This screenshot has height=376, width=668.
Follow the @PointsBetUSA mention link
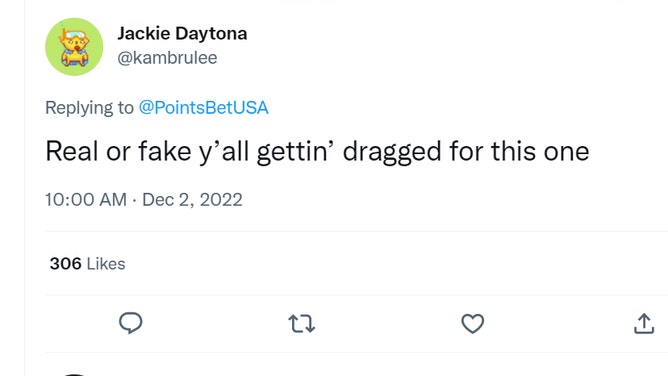(x=203, y=108)
